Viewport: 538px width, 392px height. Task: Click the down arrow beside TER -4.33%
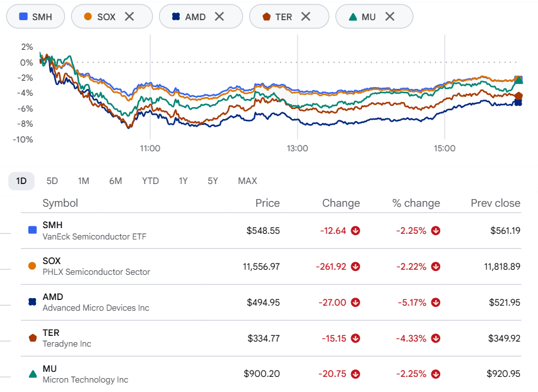(436, 338)
